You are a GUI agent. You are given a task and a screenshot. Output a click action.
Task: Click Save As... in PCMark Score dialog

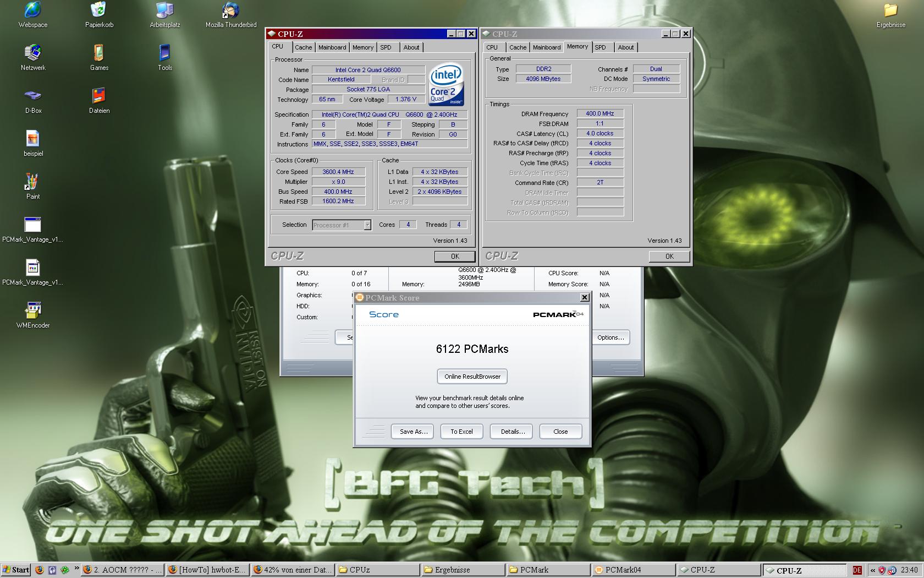tap(413, 432)
